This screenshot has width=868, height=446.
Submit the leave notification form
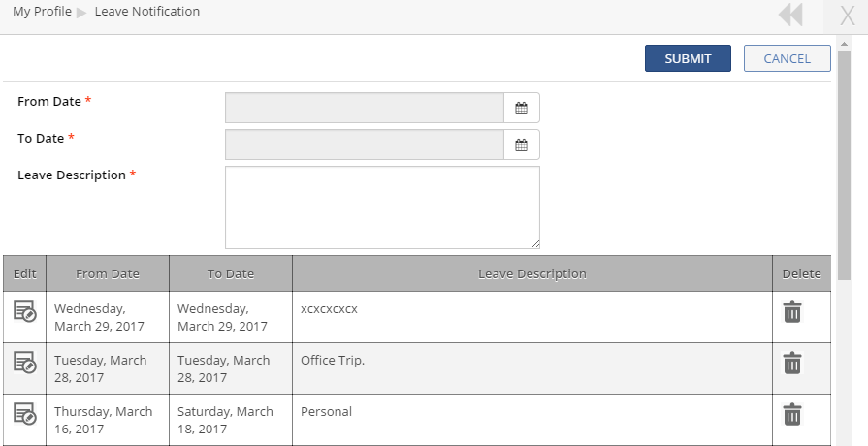pyautogui.click(x=688, y=58)
